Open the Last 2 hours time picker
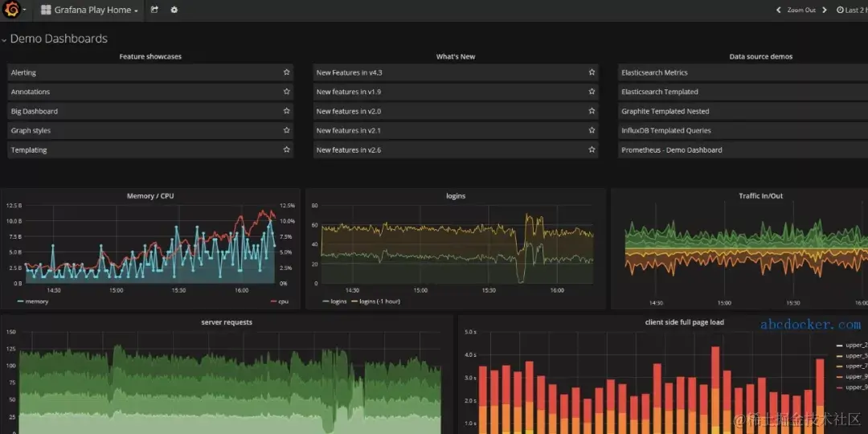 [852, 10]
